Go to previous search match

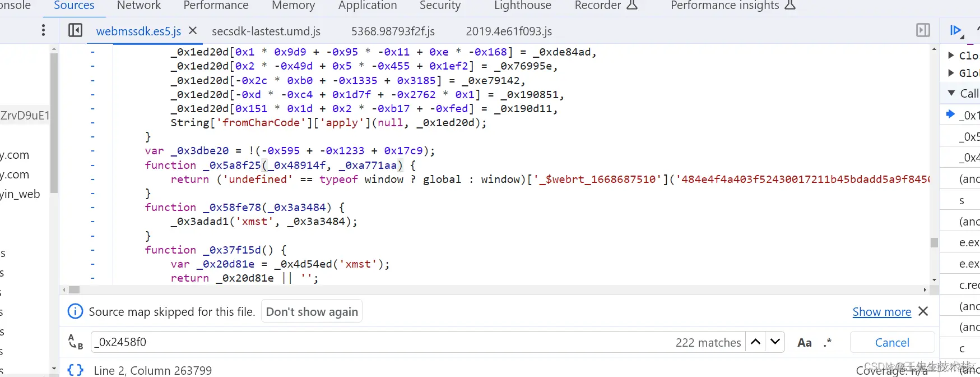pos(755,342)
